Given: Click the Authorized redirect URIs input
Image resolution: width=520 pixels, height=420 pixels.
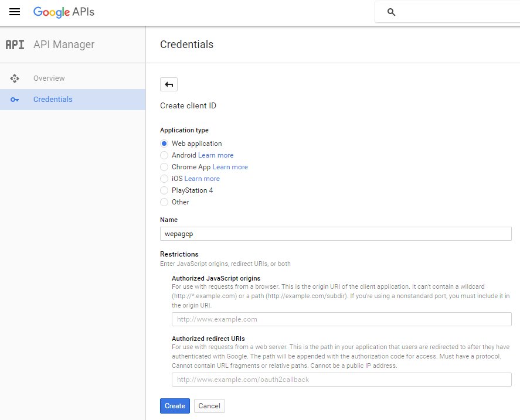Looking at the screenshot, I should (x=342, y=380).
